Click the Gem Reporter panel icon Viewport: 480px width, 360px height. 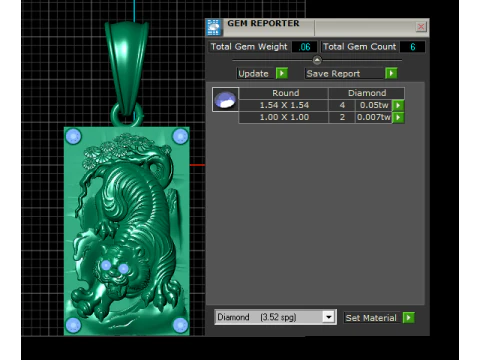point(214,27)
